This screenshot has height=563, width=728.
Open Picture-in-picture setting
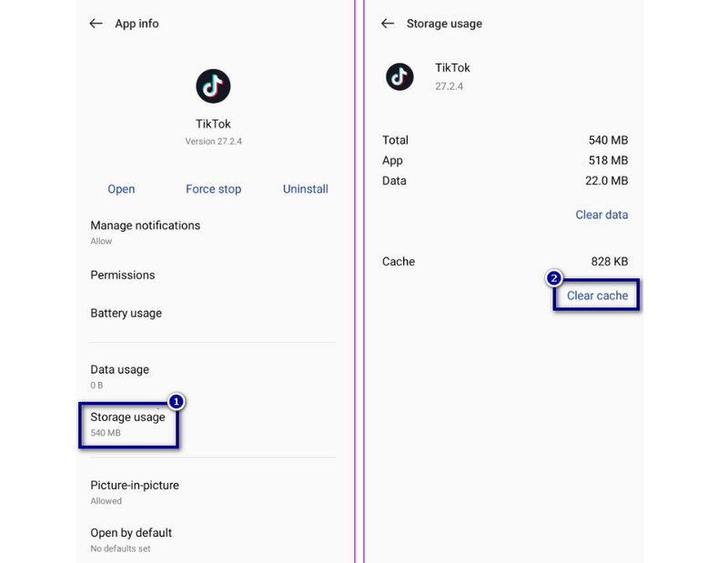[x=134, y=491]
